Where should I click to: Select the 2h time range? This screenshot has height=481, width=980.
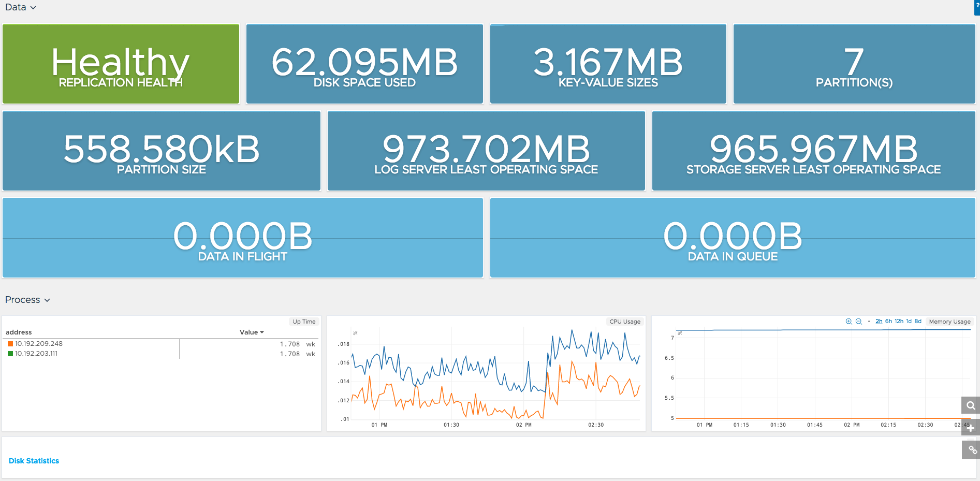coord(879,322)
